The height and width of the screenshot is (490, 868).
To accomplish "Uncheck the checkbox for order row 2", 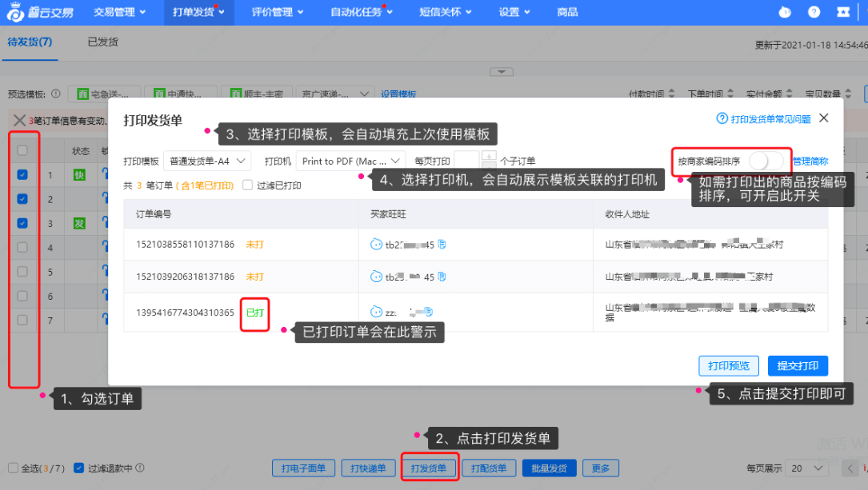I will tap(22, 199).
